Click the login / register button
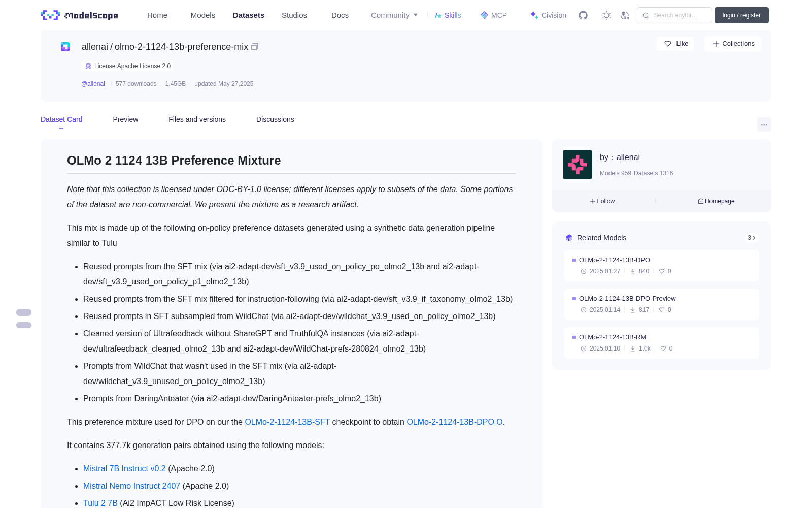Viewport: 812px width, 508px height. click(741, 15)
